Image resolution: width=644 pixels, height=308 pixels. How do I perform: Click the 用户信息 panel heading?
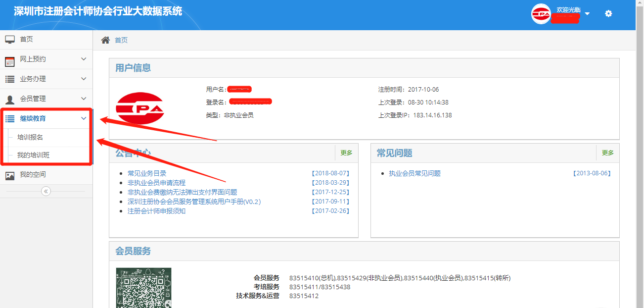click(133, 68)
